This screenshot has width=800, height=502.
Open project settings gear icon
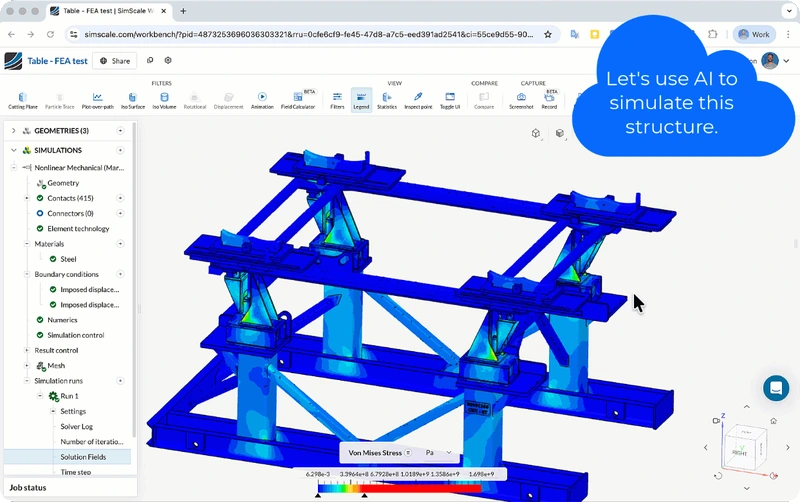pyautogui.click(x=168, y=60)
